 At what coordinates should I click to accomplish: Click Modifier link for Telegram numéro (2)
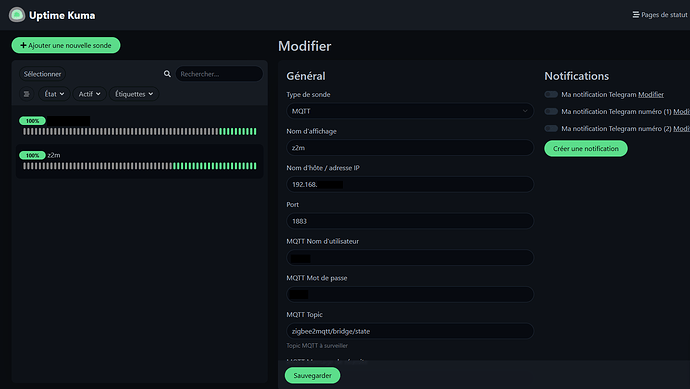click(681, 129)
